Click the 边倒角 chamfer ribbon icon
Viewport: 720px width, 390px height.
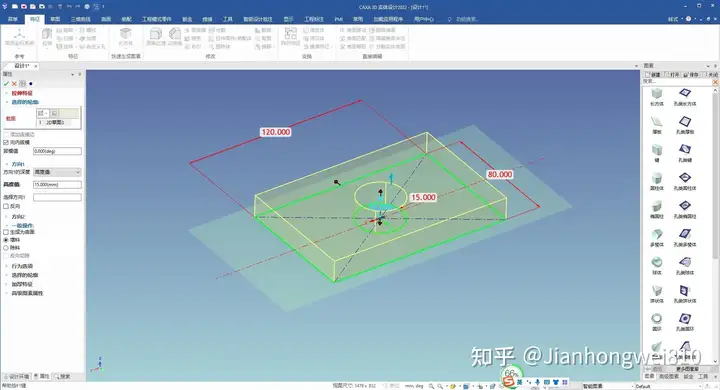click(x=174, y=37)
